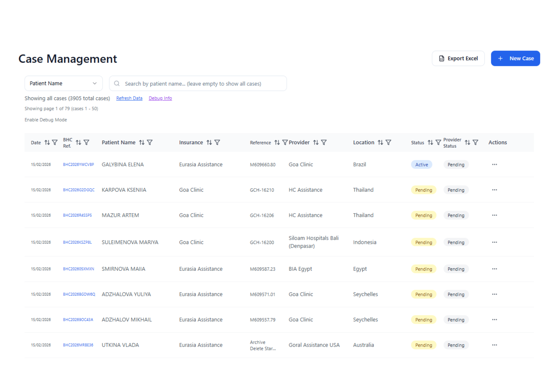
Task: Open the actions menu for GALYBINA ELENA's case
Action: (494, 164)
